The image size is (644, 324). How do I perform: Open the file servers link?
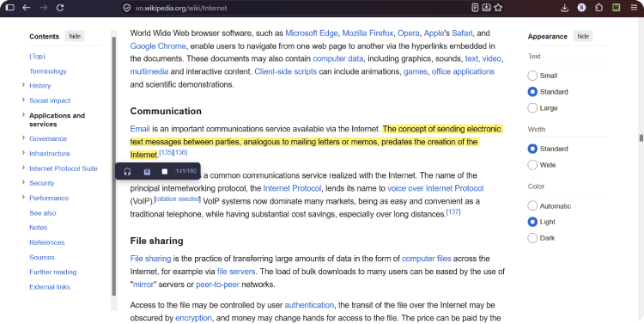tap(236, 272)
